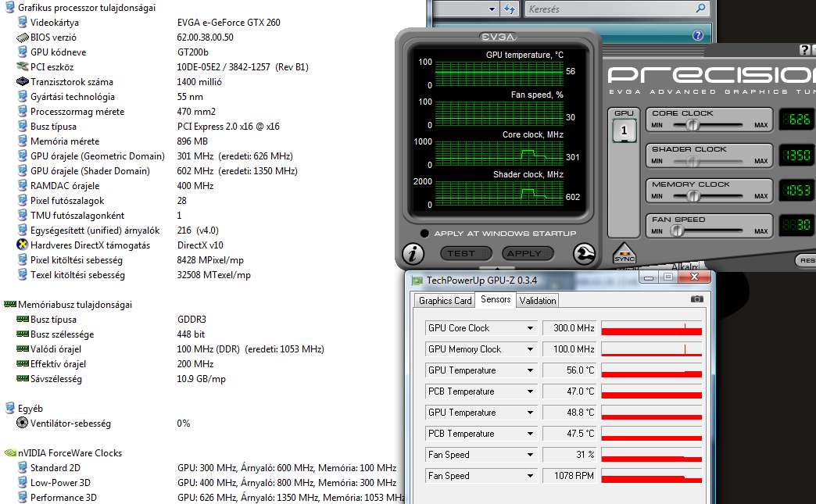This screenshot has width=816, height=504.
Task: Click the Standard 2D row icon
Action: (x=23, y=467)
